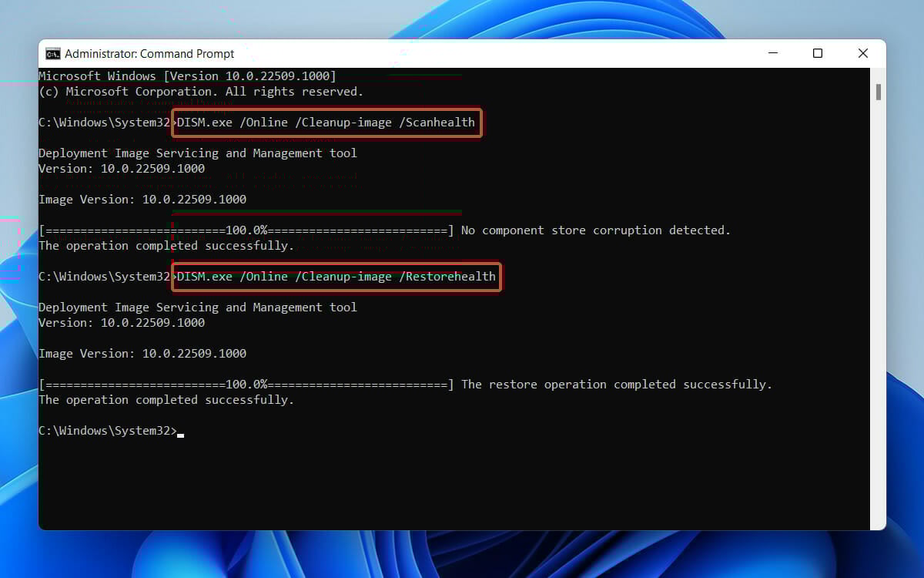Click the last 'The operation completed successfully.' line
This screenshot has width=924, height=578.
tap(166, 400)
